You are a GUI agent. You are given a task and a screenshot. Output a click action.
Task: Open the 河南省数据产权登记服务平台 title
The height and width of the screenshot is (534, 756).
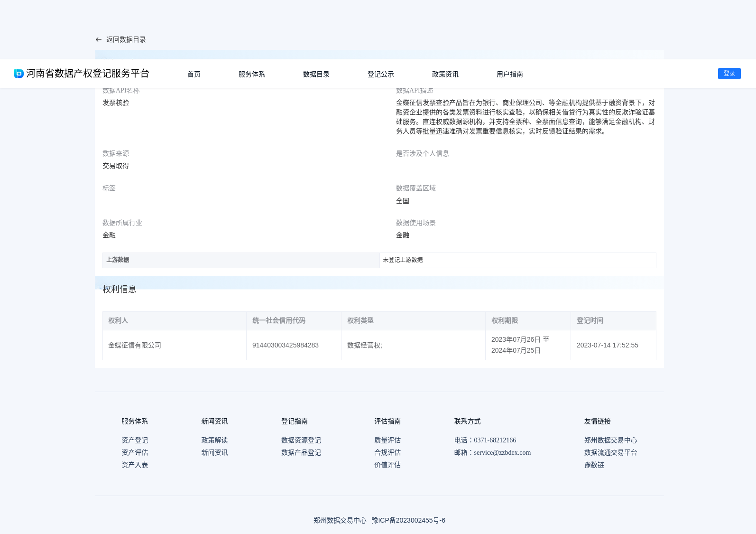click(x=88, y=74)
